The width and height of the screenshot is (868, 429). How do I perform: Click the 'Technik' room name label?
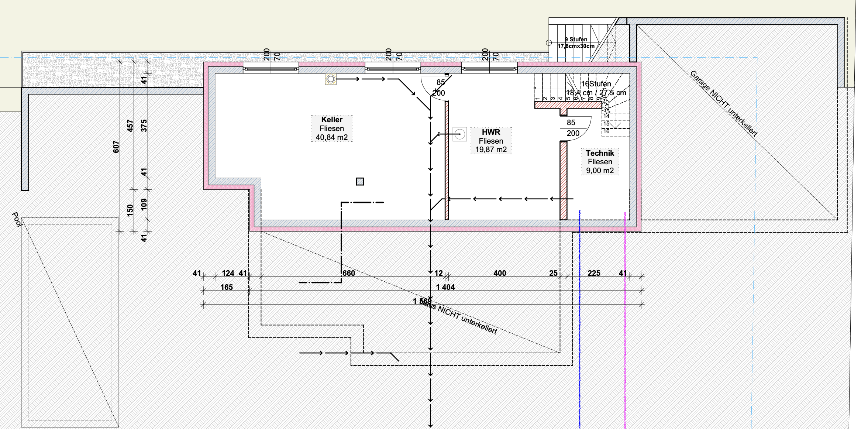coord(600,153)
